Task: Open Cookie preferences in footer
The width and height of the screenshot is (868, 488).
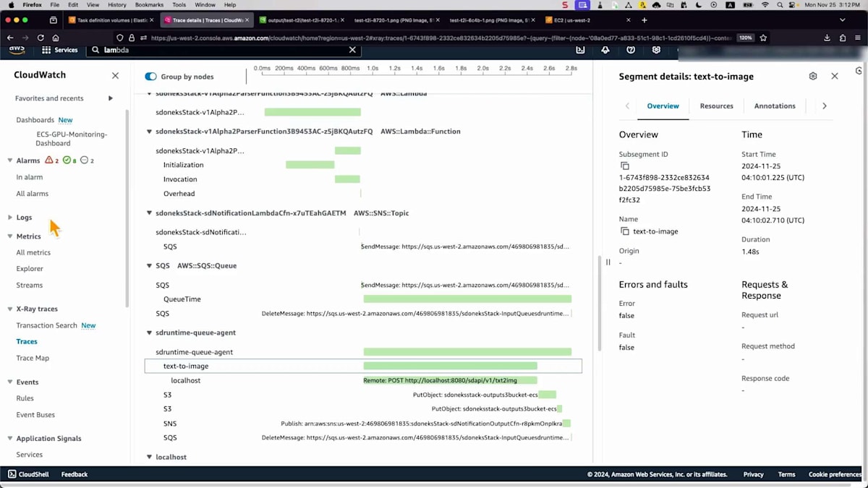Action: click(835, 474)
